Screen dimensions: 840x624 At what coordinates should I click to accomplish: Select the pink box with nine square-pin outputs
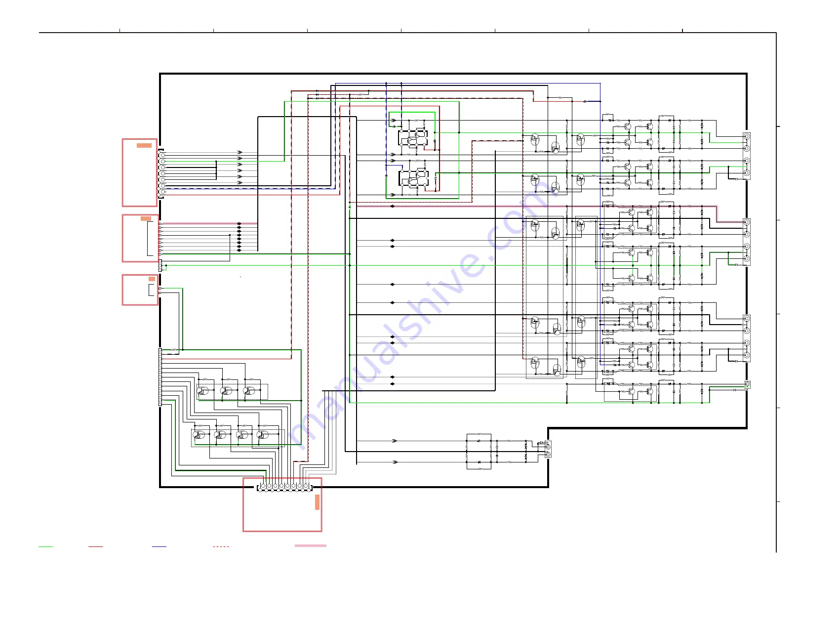click(x=140, y=239)
